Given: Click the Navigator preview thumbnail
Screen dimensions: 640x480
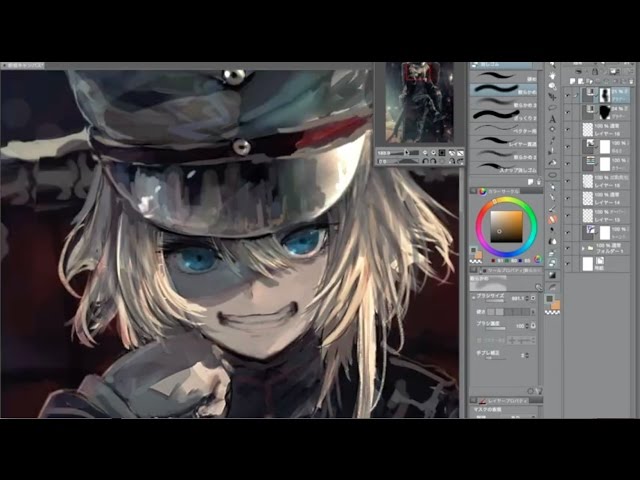Looking at the screenshot, I should tap(419, 102).
